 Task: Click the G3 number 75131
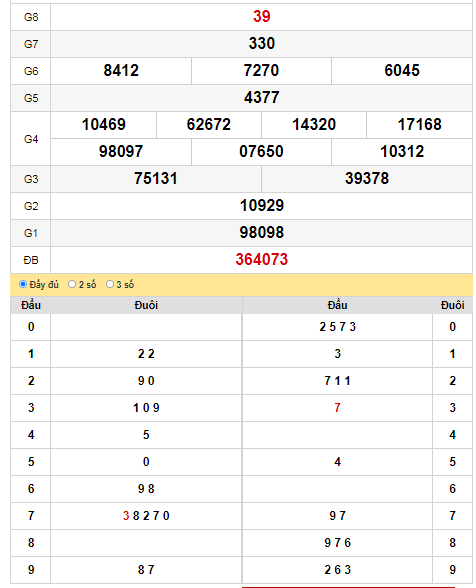click(x=156, y=178)
